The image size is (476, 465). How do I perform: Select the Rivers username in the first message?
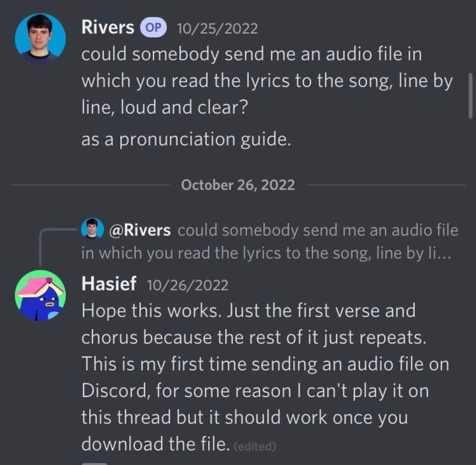tap(108, 28)
